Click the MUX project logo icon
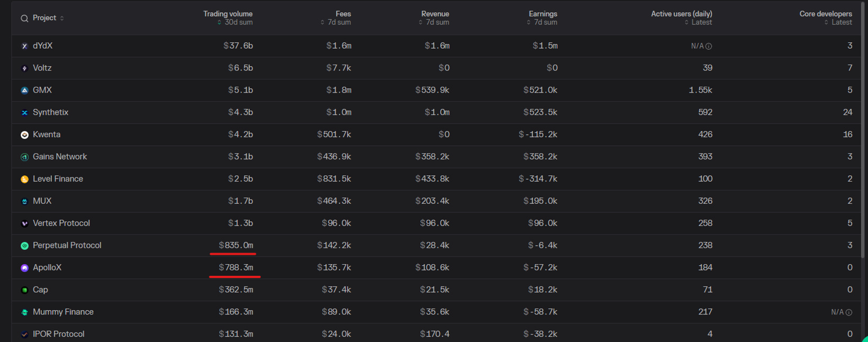The height and width of the screenshot is (342, 868). click(24, 202)
